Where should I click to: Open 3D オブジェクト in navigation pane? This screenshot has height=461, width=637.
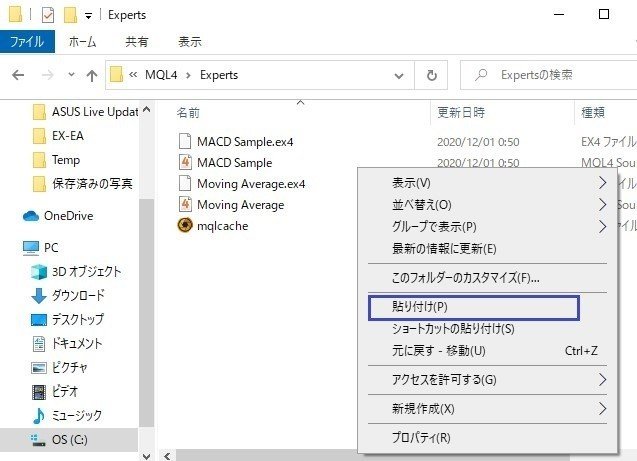click(x=77, y=272)
